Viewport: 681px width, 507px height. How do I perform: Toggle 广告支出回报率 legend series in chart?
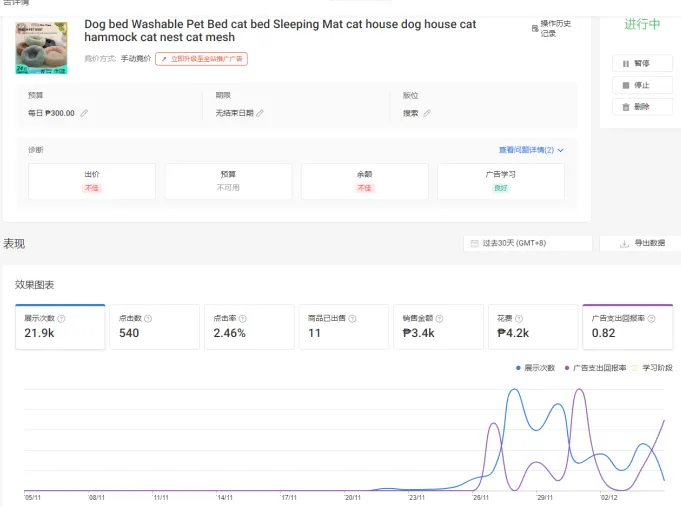[x=595, y=368]
